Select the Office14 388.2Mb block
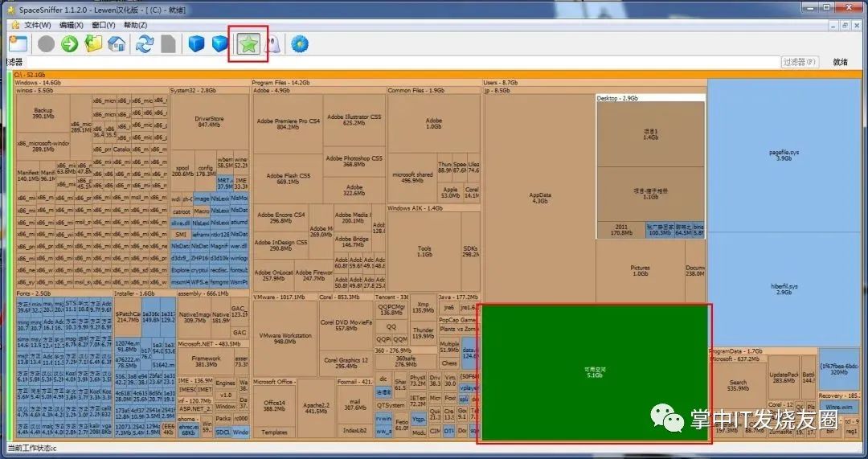The image size is (868, 459). click(x=275, y=405)
